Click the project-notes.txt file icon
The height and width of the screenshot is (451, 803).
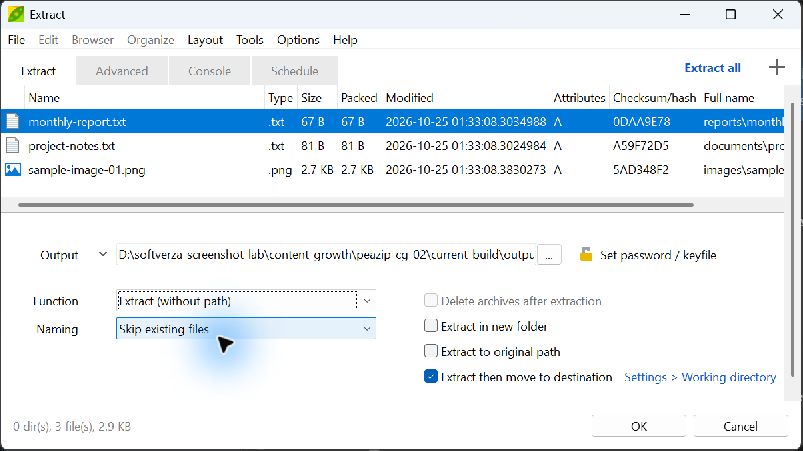12,145
